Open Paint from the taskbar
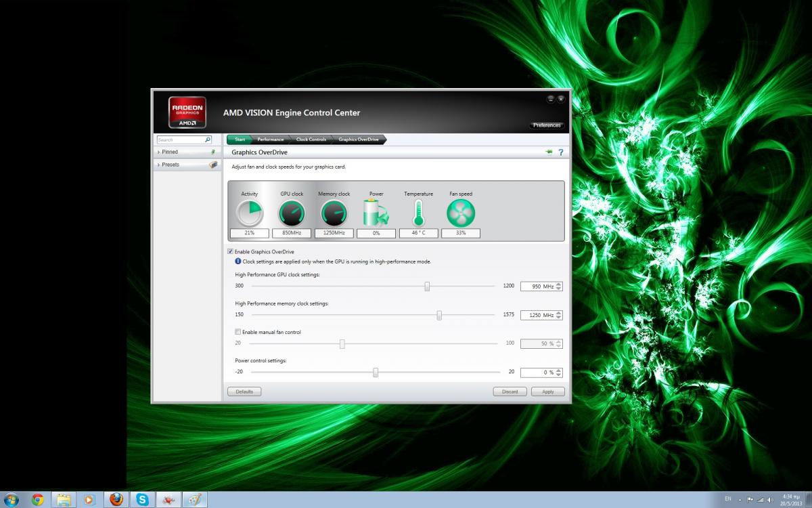This screenshot has width=812, height=508. point(195,499)
